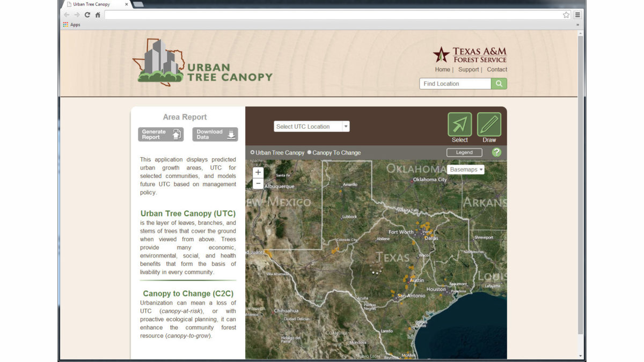Screen dimensions: 644x362
Task: Open the Select UTC Location dropdown
Action: pyautogui.click(x=311, y=126)
